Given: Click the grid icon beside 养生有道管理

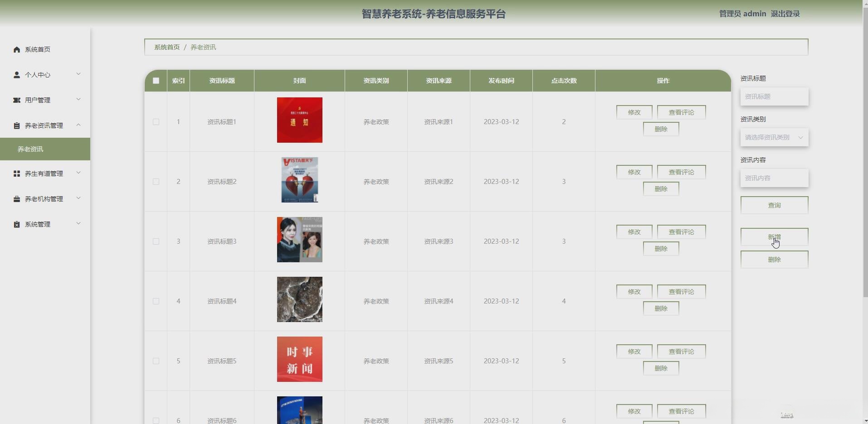Looking at the screenshot, I should point(17,173).
